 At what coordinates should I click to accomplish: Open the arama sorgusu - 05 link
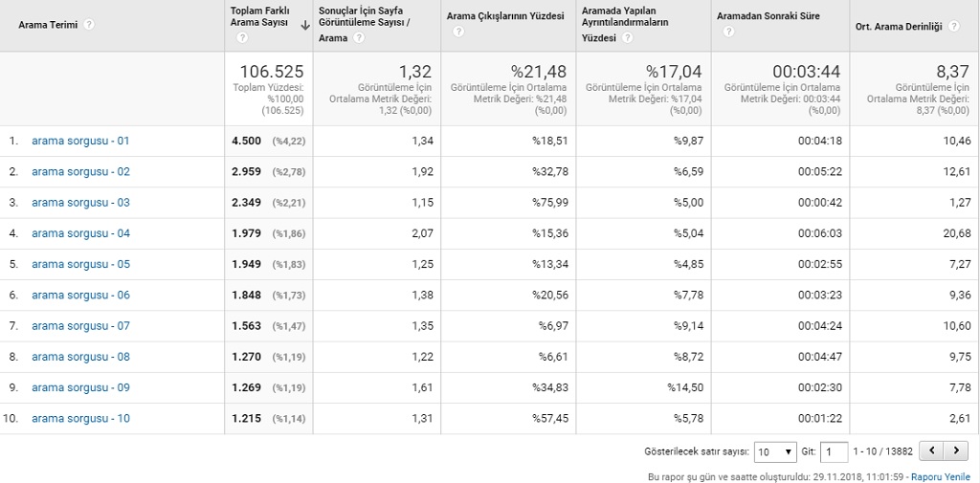[x=80, y=264]
